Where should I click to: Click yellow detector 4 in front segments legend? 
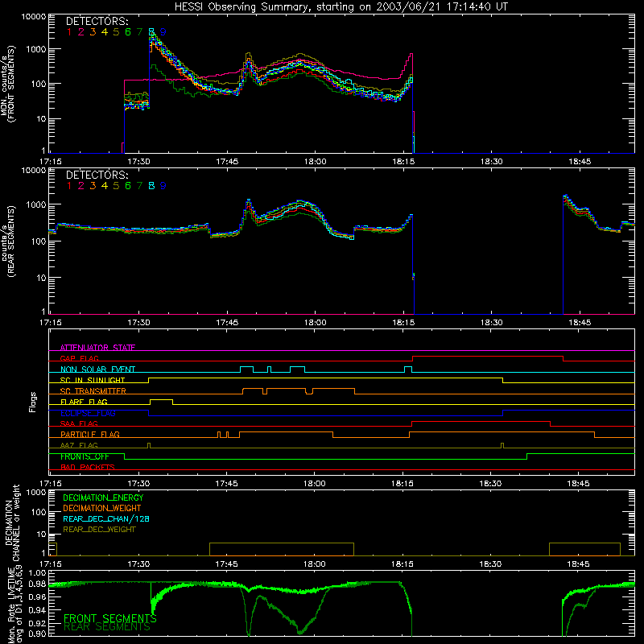click(105, 31)
